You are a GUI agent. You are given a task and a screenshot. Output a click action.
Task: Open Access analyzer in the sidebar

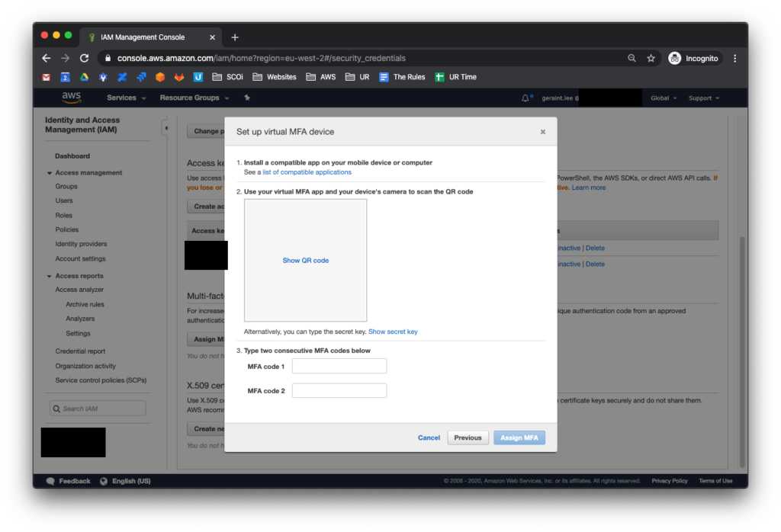coord(79,290)
